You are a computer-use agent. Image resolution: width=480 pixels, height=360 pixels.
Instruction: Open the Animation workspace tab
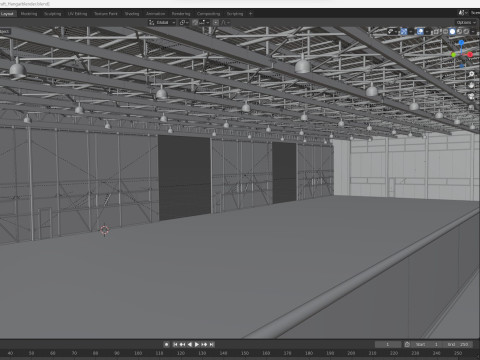coord(155,14)
